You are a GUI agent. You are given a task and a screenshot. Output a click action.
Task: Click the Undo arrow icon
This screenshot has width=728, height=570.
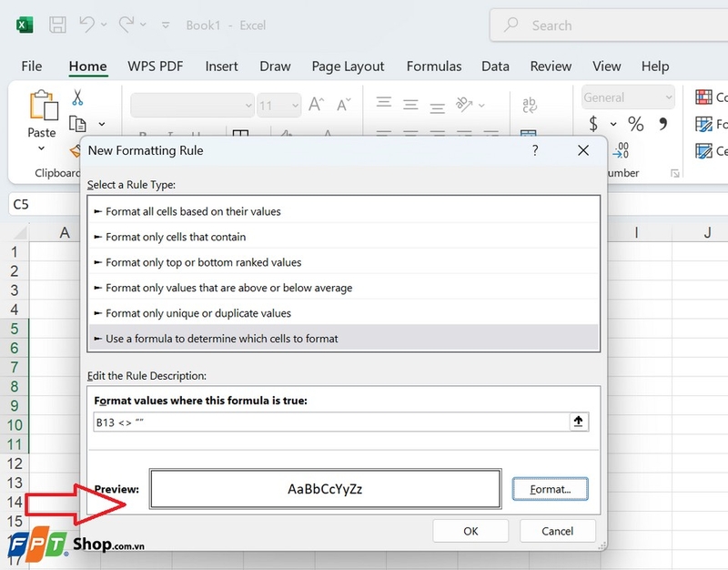(x=86, y=25)
